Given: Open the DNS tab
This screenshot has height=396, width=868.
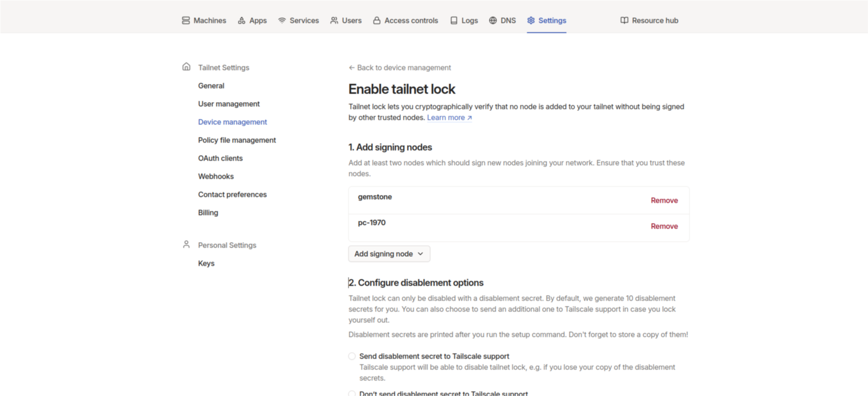Looking at the screenshot, I should tap(502, 20).
